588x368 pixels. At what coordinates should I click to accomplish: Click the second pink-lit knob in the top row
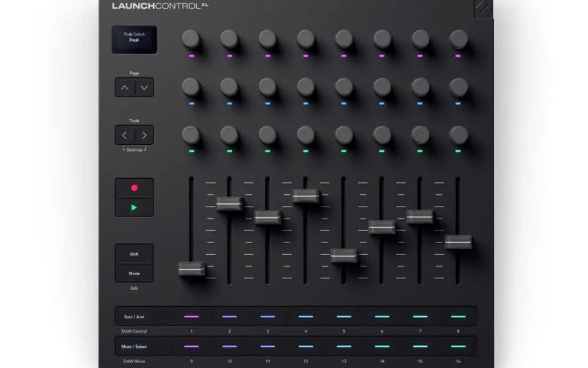tap(229, 39)
